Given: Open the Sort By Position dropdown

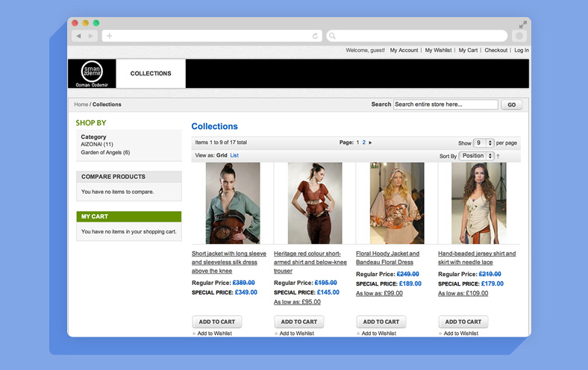Looking at the screenshot, I should 476,156.
